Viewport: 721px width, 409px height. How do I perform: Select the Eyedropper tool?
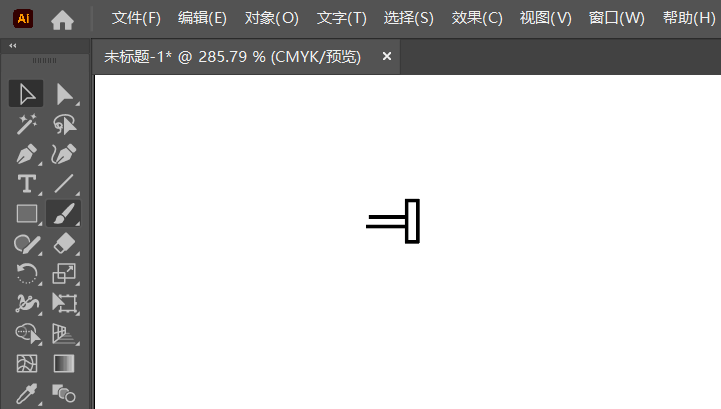(26, 393)
